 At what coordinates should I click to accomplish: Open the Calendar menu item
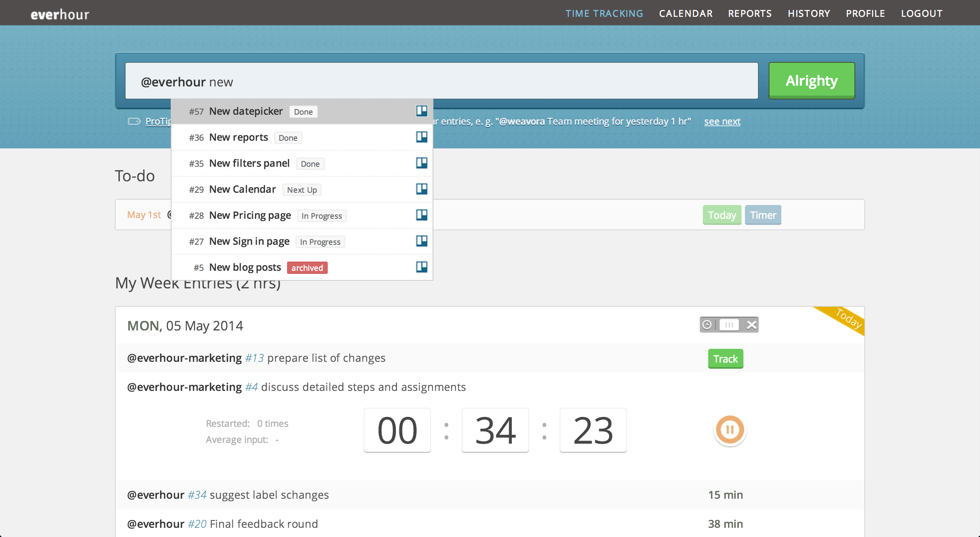686,13
